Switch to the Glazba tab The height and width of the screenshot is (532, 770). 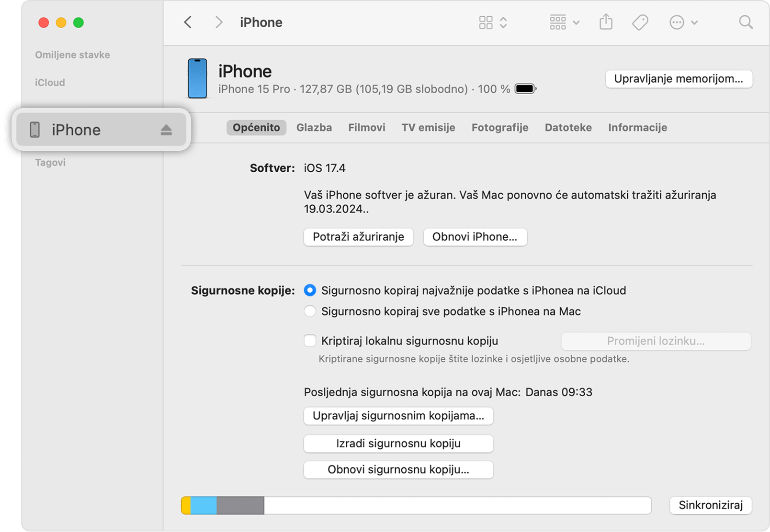point(314,128)
